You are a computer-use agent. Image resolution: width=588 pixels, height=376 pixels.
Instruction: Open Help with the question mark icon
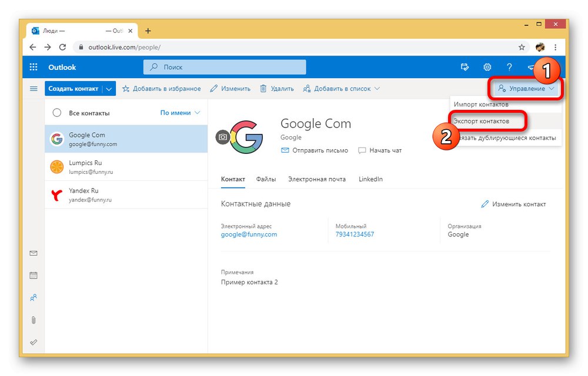[509, 67]
